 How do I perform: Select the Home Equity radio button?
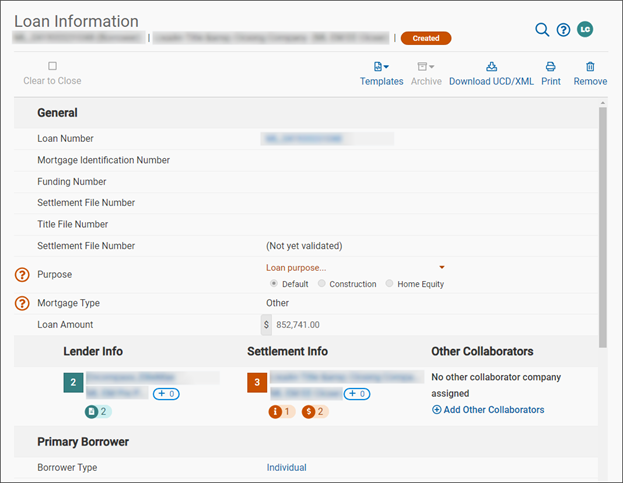389,284
